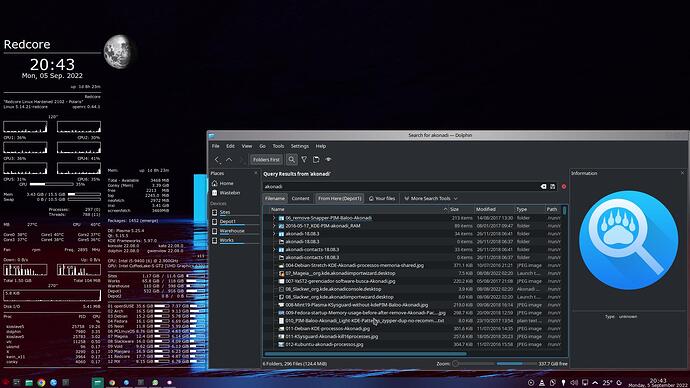Select 07_Mageia__org.kde.akonadiimportwizard.desktop file

coord(340,273)
